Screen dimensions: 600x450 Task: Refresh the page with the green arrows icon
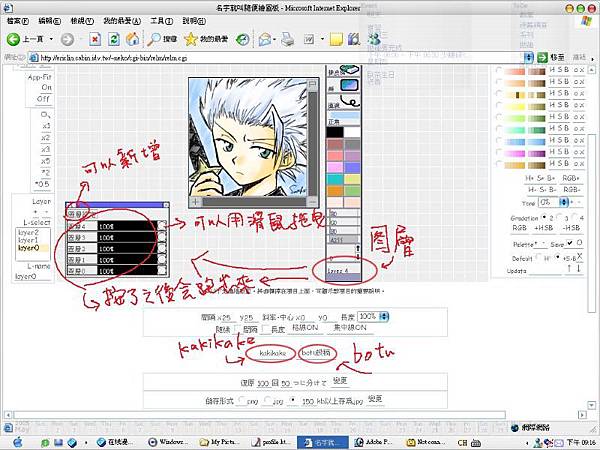pyautogui.click(x=114, y=39)
